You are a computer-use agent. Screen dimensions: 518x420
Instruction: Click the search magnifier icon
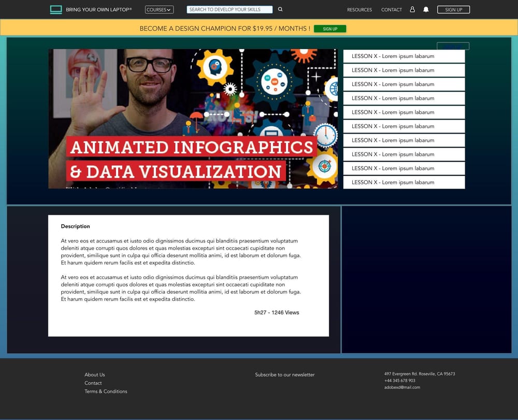(x=280, y=9)
